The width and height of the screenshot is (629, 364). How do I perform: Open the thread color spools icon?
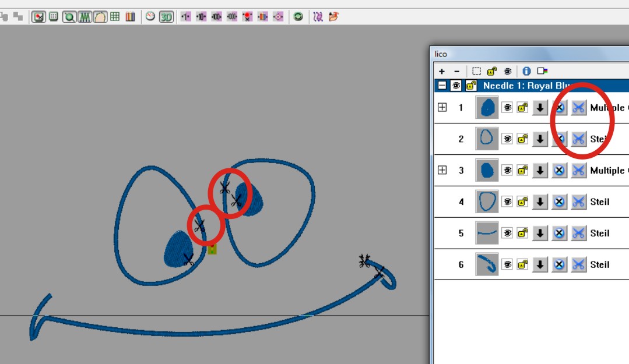click(x=131, y=17)
